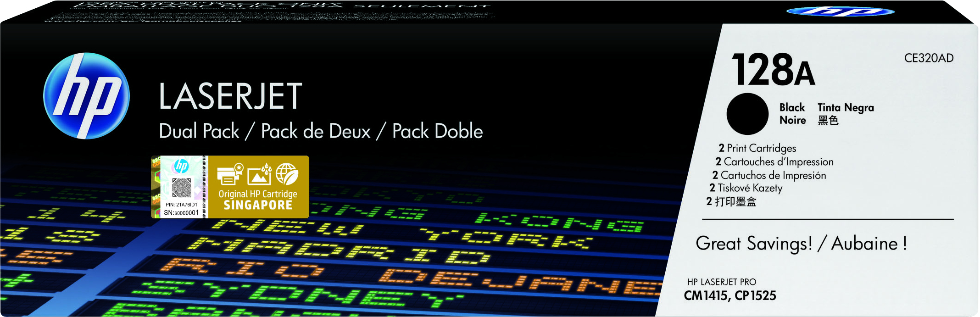The width and height of the screenshot is (980, 317).
Task: Click the SINGAPORE text on the gold label
Action: (258, 205)
